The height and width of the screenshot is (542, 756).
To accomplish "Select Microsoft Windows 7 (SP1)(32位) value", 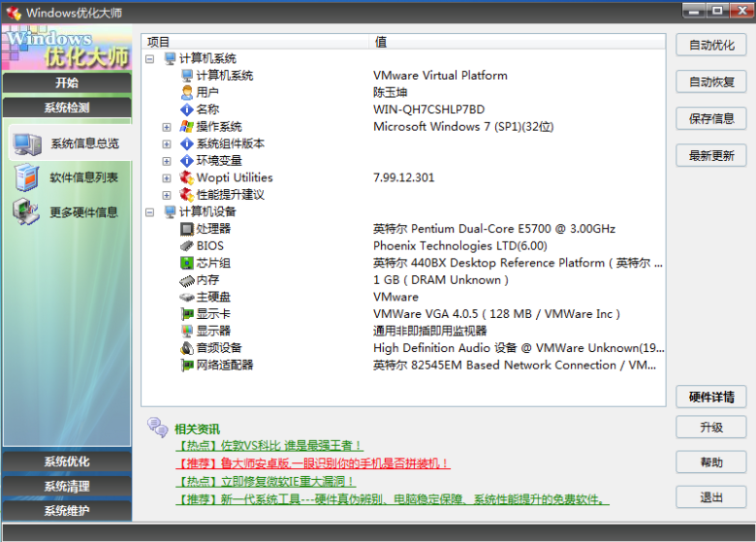I will (463, 126).
